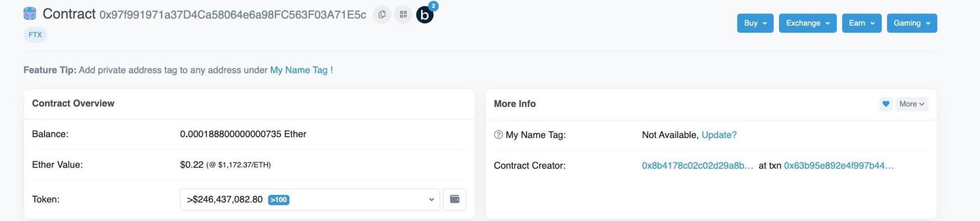The height and width of the screenshot is (221, 980).
Task: Open the Exchange dropdown menu
Action: click(807, 23)
